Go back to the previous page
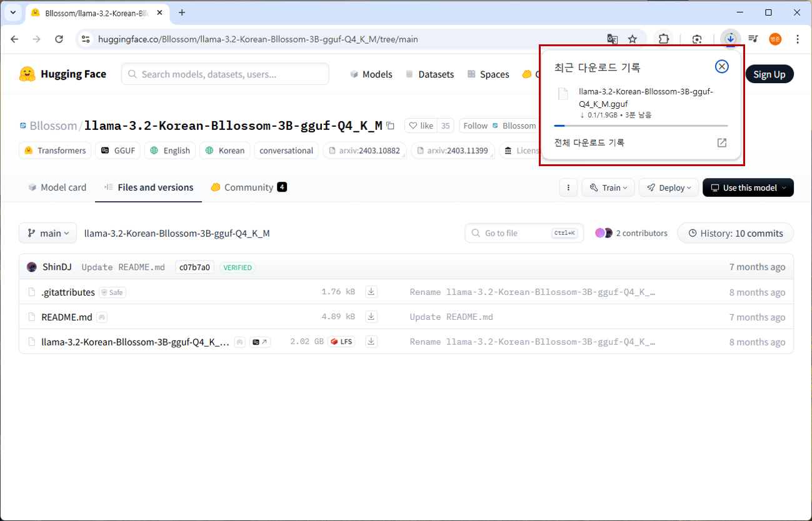 click(x=14, y=39)
